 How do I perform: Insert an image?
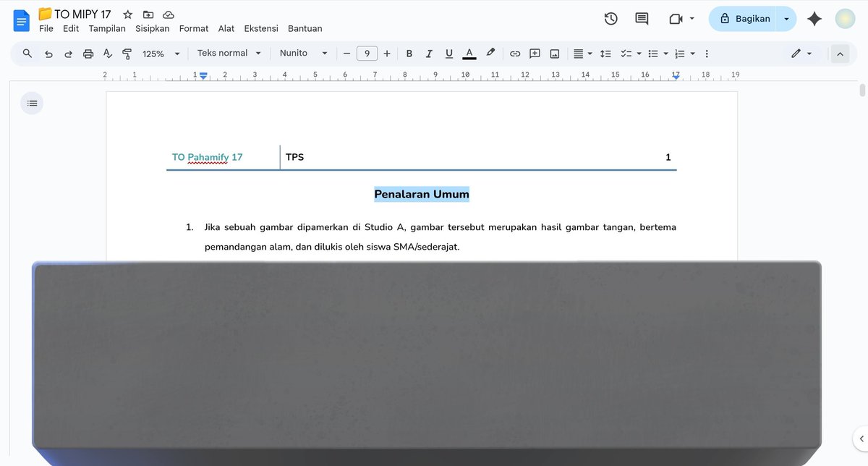tap(555, 54)
